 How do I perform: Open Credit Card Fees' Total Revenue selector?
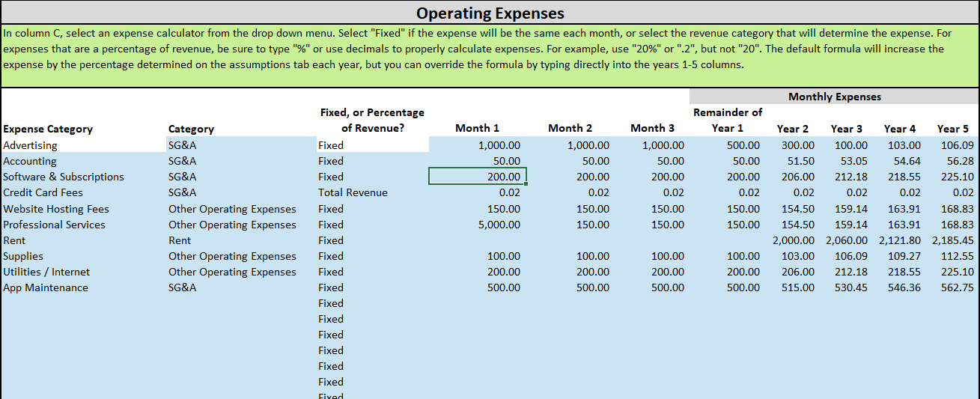[373, 192]
